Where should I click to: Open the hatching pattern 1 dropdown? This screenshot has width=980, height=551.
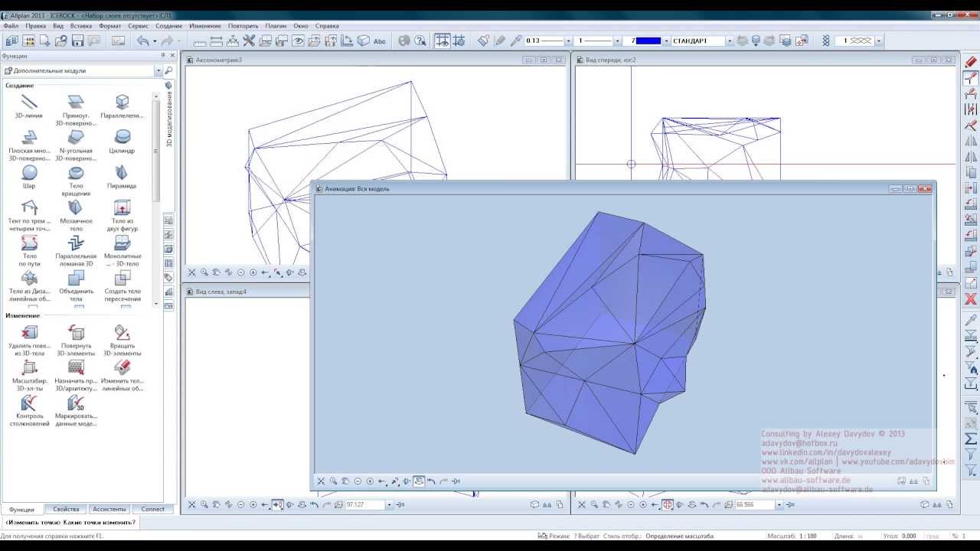878,41
